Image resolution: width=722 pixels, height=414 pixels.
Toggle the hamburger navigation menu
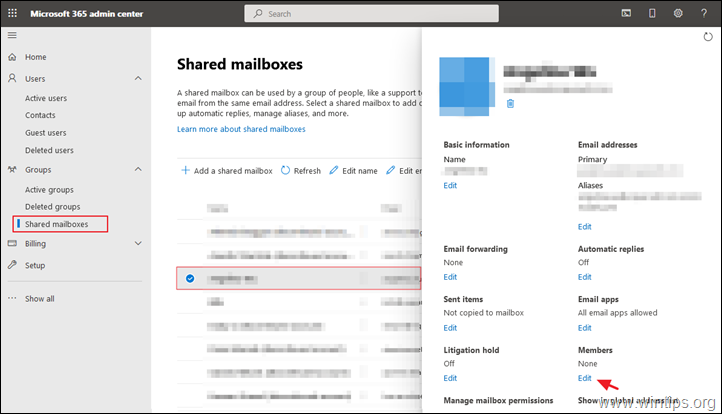(x=12, y=35)
